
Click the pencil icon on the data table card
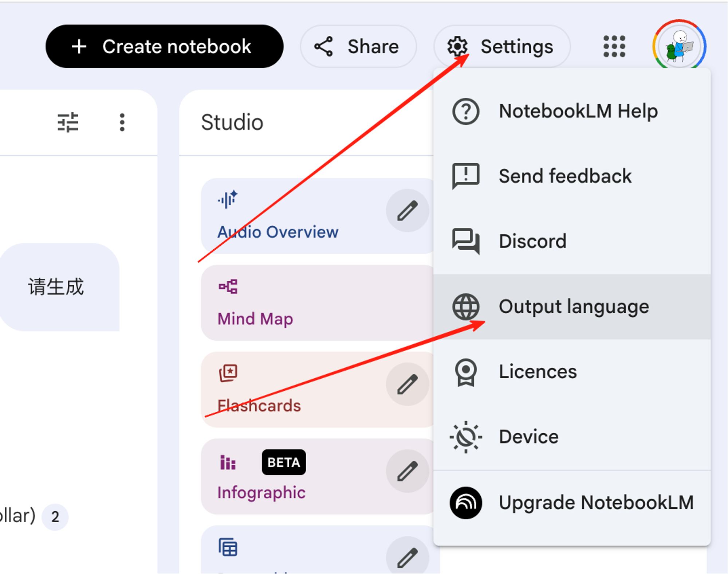coord(407,557)
